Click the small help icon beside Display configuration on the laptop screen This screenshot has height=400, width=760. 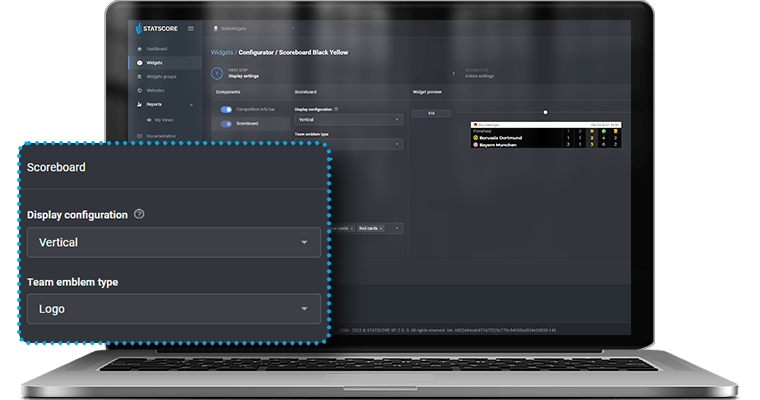[x=336, y=109]
